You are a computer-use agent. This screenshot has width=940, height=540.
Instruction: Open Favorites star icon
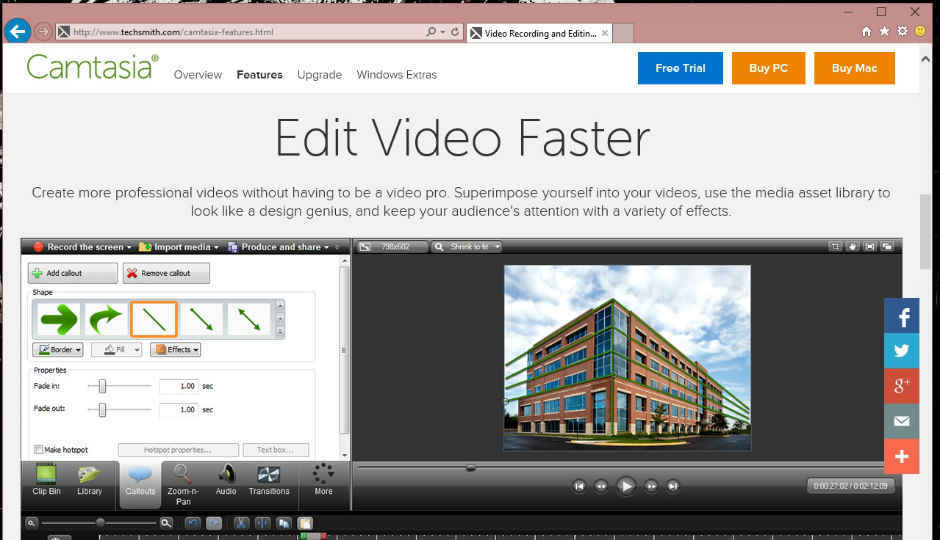884,32
